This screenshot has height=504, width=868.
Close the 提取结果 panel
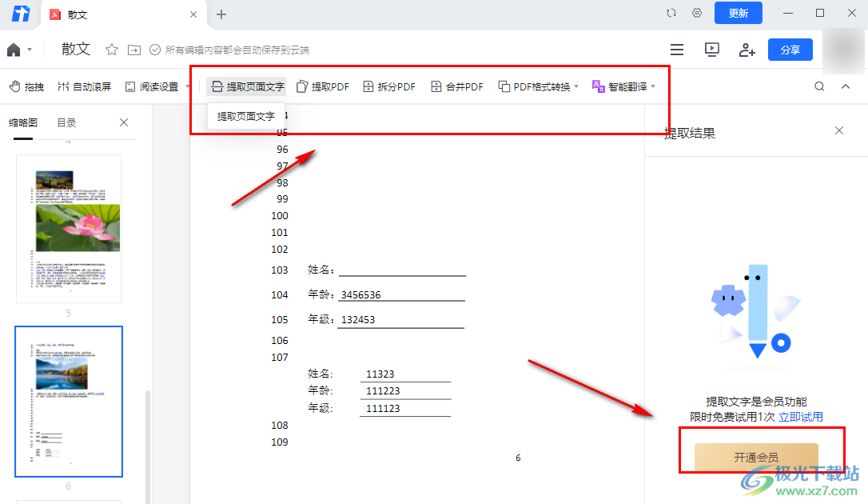[x=839, y=130]
